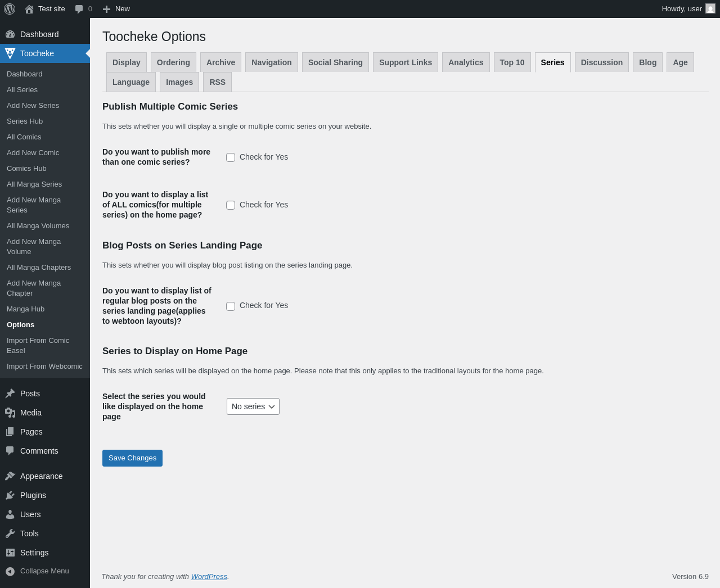Expand the New content menu
720x588 pixels.
click(116, 9)
